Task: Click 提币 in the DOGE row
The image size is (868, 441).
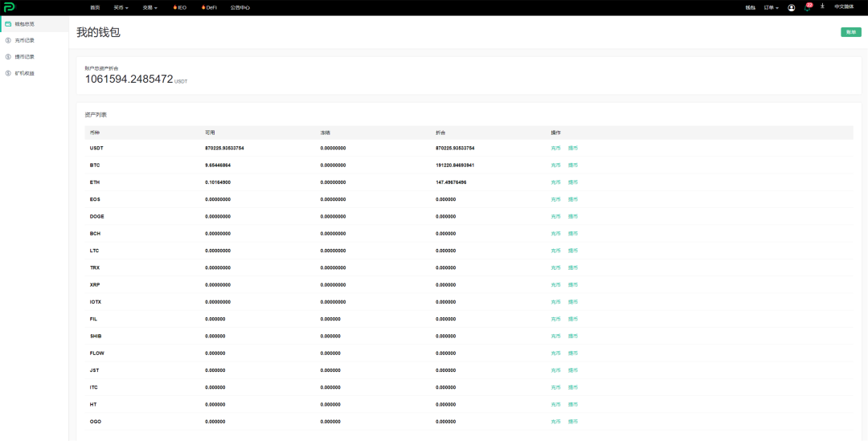Action: point(573,217)
